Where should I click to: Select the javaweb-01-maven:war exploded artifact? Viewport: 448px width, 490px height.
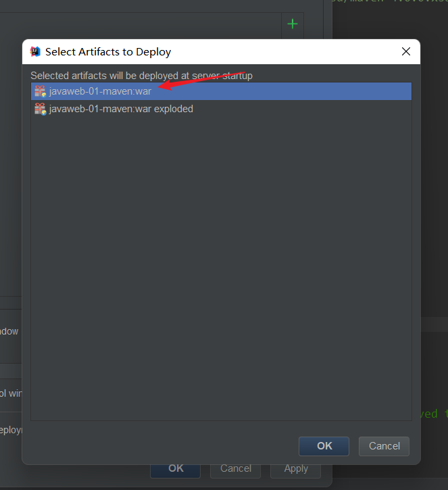tap(221, 109)
